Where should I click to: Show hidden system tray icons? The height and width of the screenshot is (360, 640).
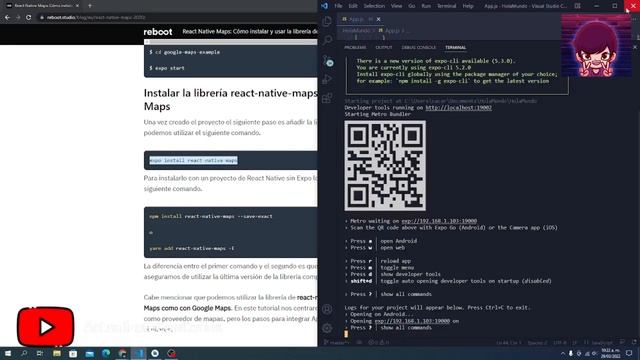(x=563, y=353)
